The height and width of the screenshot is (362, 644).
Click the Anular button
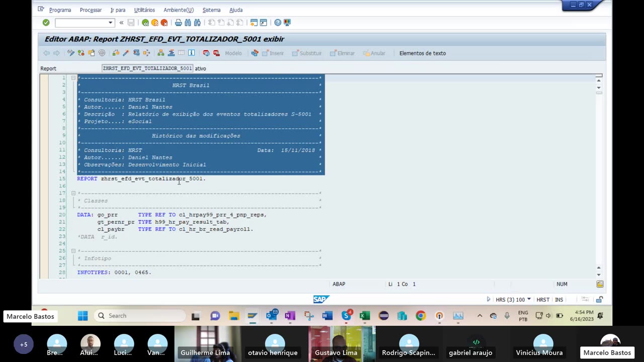click(x=374, y=53)
